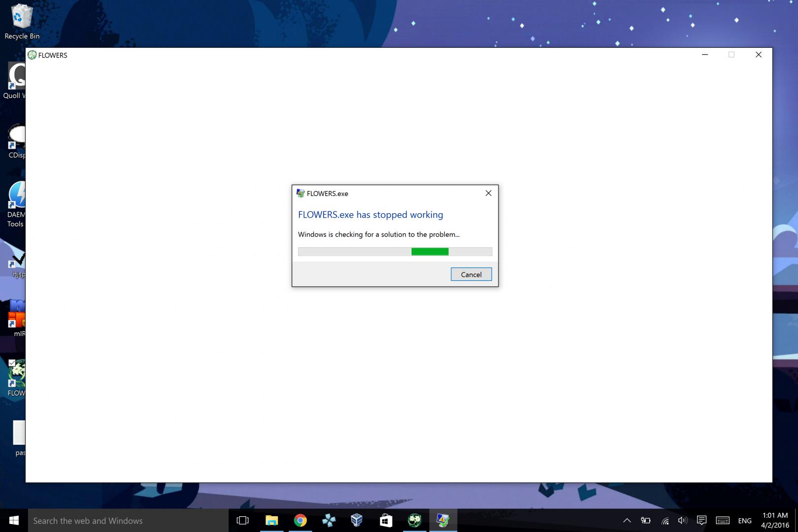The width and height of the screenshot is (798, 532).
Task: Click the 'Search the web and Windows' box
Action: point(128,520)
